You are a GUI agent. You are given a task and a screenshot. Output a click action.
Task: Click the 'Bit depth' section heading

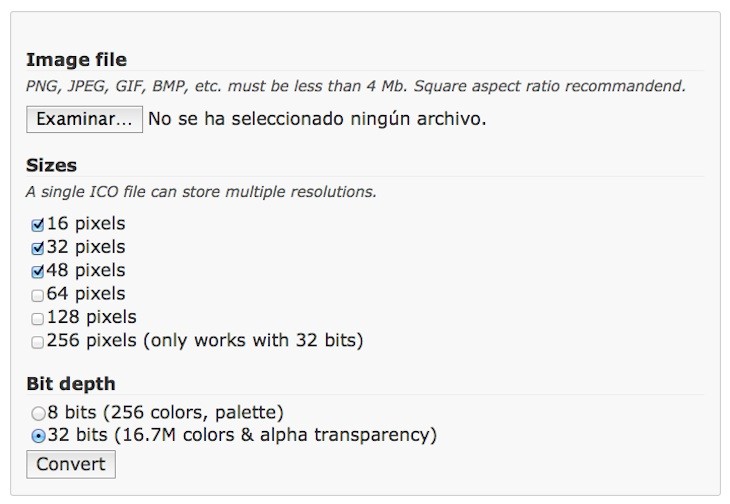point(70,384)
